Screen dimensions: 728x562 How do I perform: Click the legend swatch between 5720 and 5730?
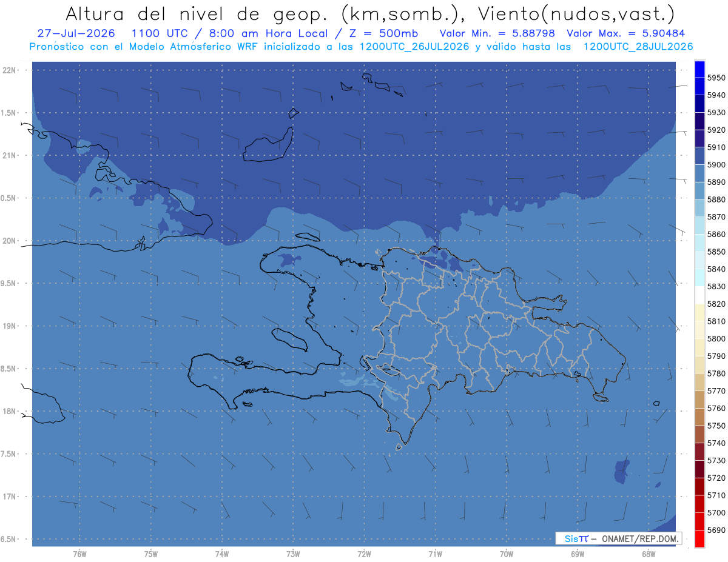699,469
